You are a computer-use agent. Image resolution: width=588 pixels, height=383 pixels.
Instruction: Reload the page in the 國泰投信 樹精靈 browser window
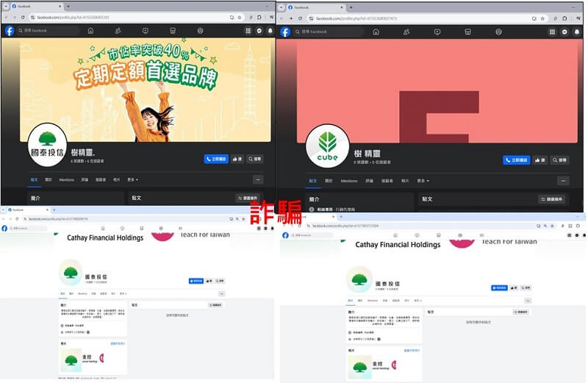tap(23, 17)
